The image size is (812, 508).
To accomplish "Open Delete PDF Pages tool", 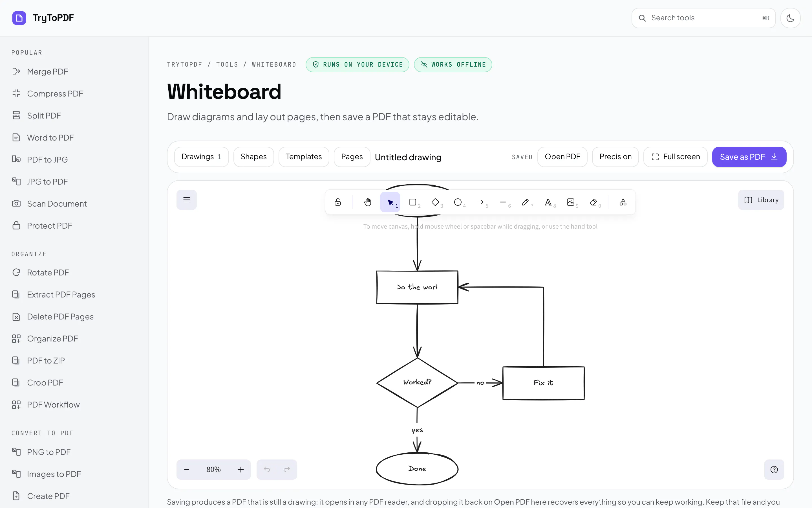I will tap(74, 316).
